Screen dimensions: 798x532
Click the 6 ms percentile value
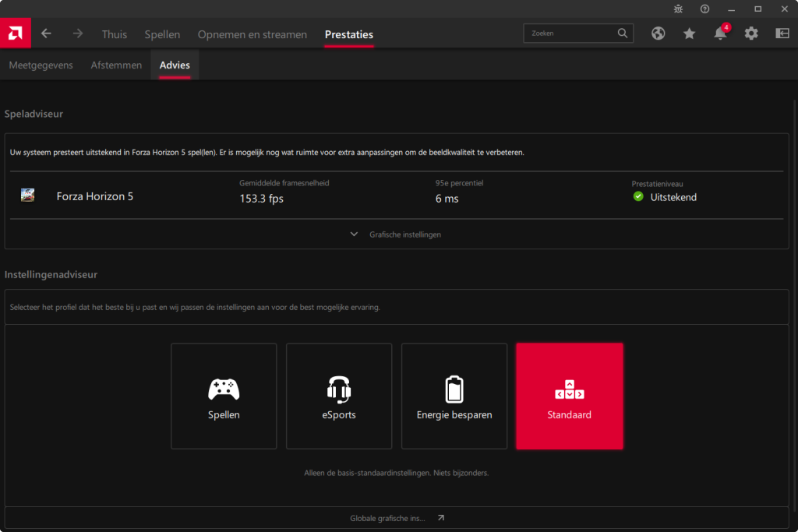pos(447,199)
